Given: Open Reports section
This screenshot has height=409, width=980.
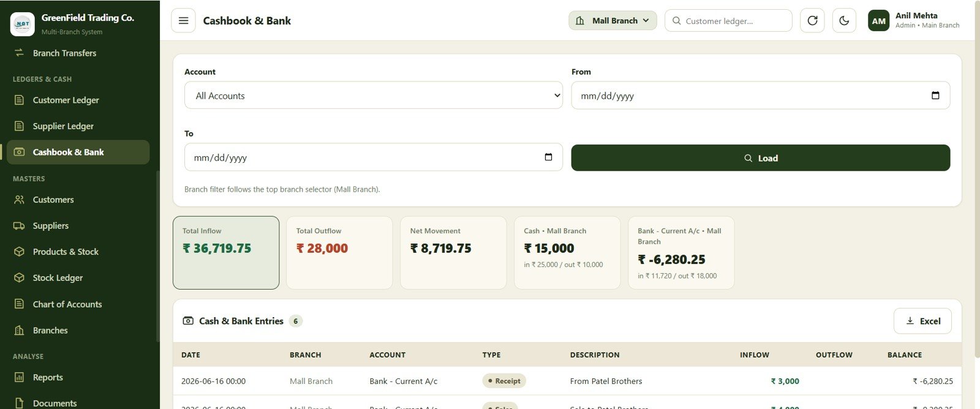Looking at the screenshot, I should (78, 377).
